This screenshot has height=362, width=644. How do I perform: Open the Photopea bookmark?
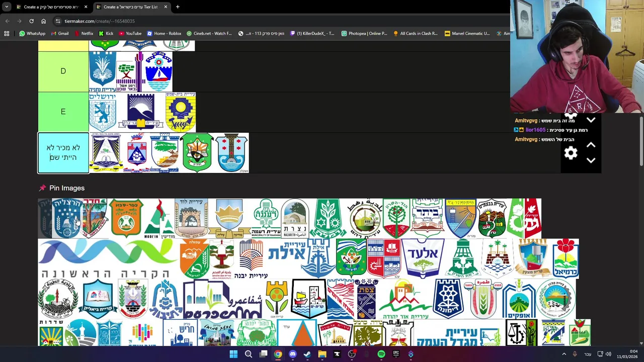pos(364,33)
